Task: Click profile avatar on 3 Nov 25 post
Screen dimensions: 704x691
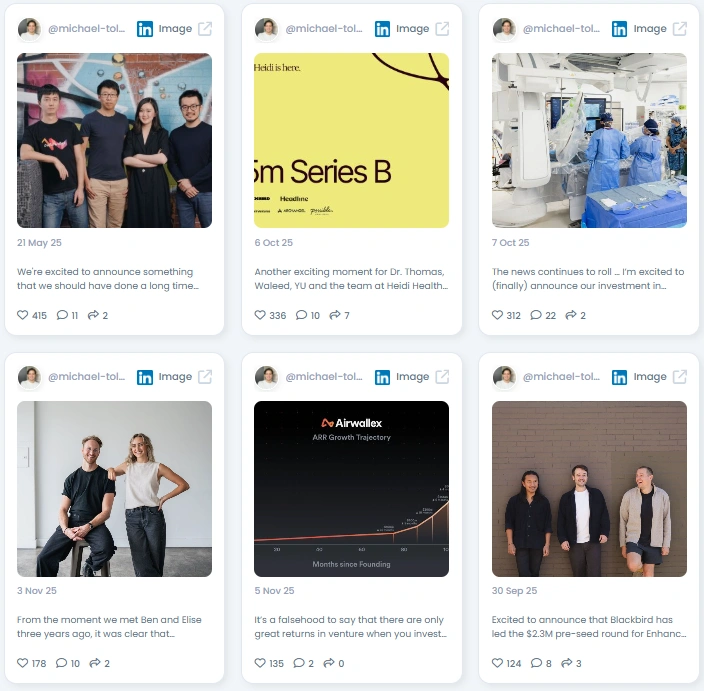Action: click(29, 377)
